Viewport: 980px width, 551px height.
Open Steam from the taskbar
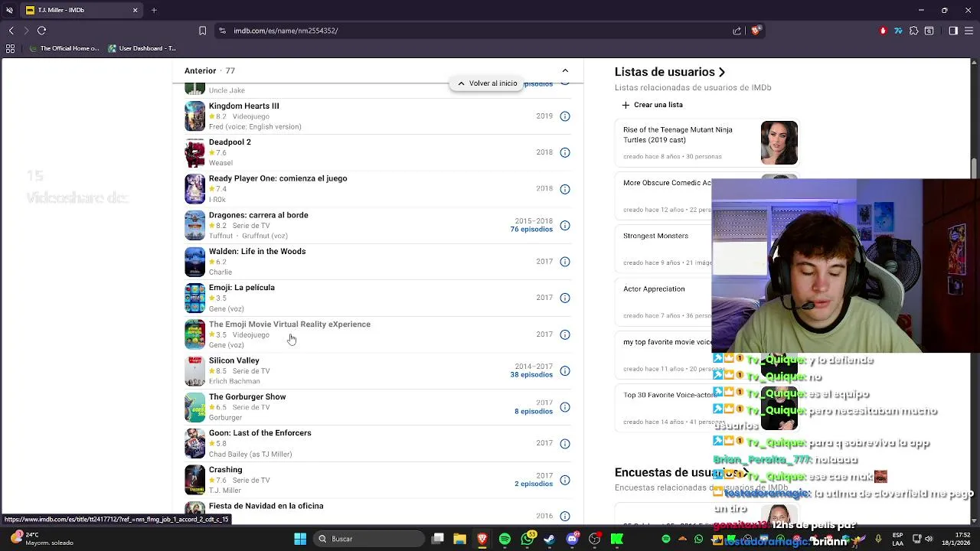549,539
